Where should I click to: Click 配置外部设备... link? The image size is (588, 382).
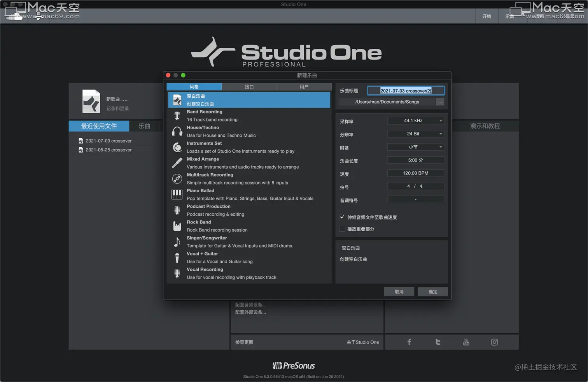pos(250,312)
